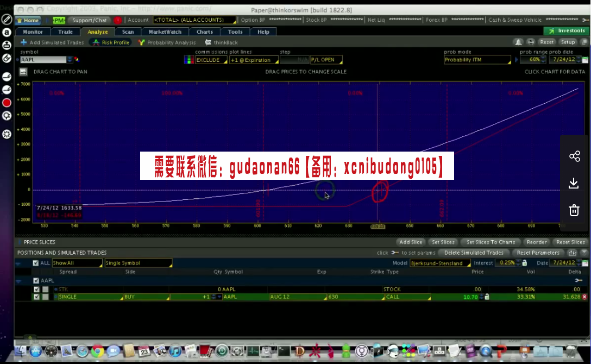Click the chart mode icon beside DRAG CHART TO PAN

23,72
